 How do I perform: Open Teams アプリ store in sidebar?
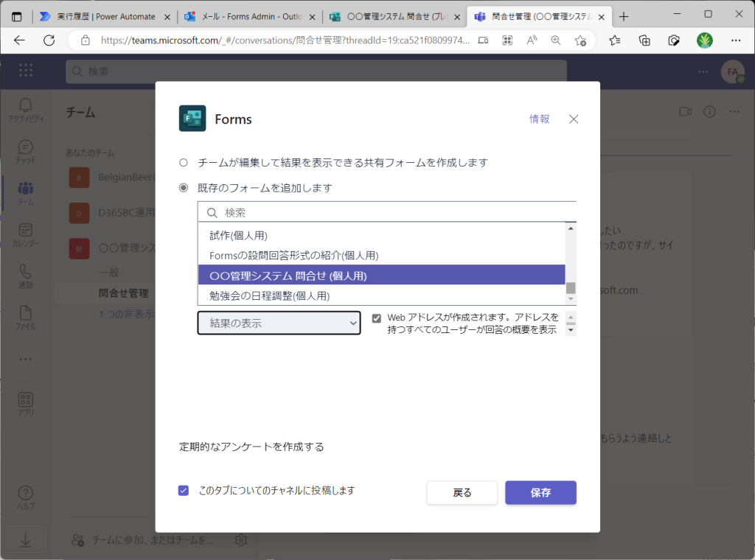(x=26, y=404)
